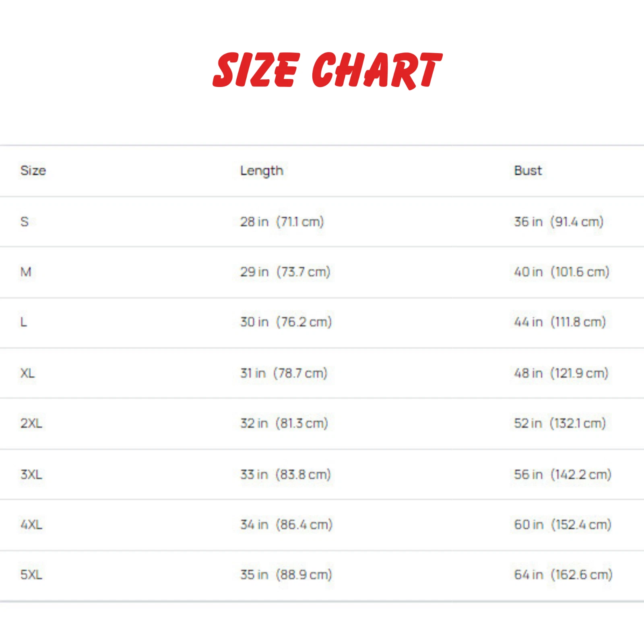644x644 pixels.
Task: Click the 3XL size row label
Action: pyautogui.click(x=31, y=475)
